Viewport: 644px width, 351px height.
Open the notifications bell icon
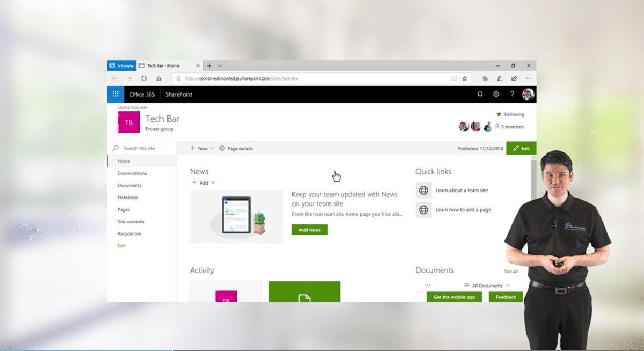(x=480, y=94)
